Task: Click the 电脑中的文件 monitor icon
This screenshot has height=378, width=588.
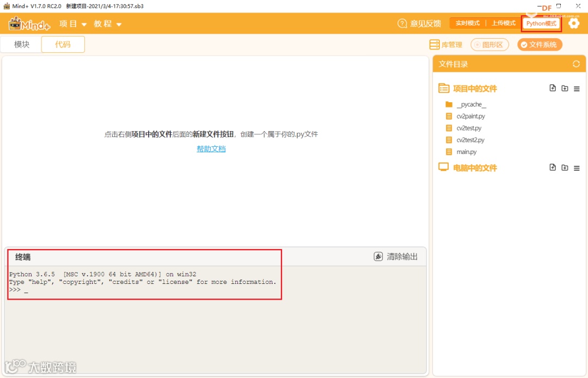Action: point(444,167)
